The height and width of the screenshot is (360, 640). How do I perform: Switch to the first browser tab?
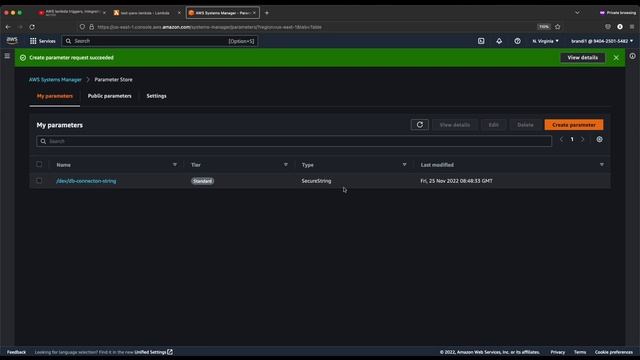click(71, 13)
